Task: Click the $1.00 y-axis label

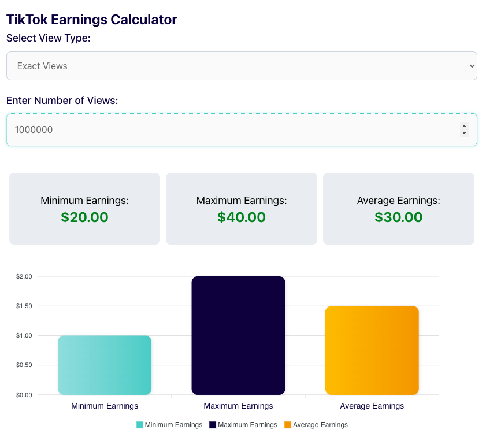Action: point(24,335)
